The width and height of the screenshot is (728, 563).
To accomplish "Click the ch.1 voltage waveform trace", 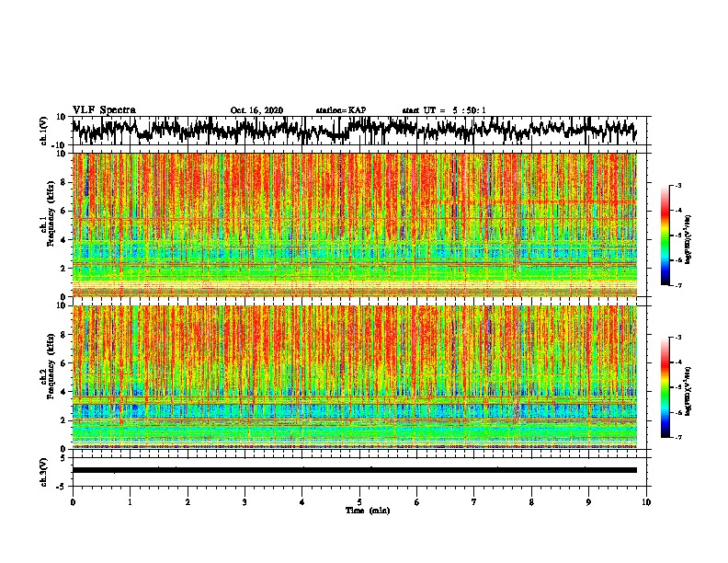I will coord(354,130).
